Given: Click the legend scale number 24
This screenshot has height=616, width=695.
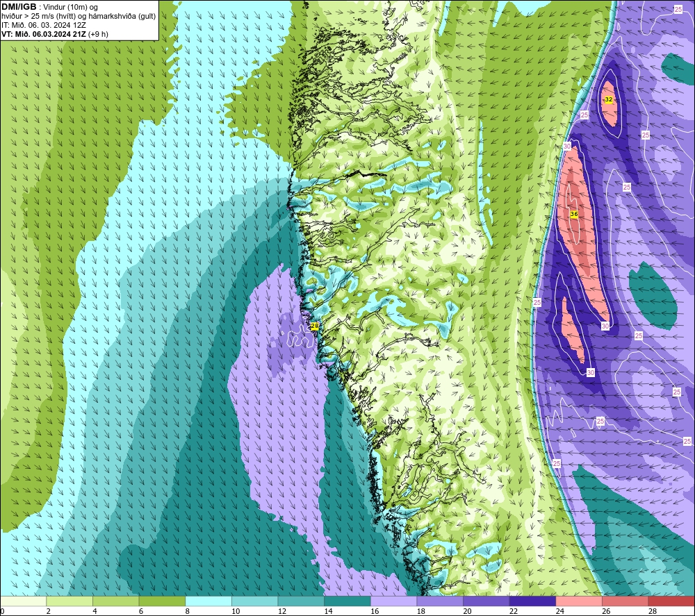Looking at the screenshot, I should click(x=559, y=611).
